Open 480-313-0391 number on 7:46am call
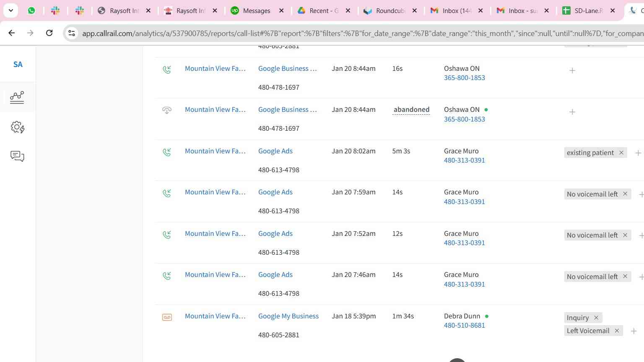 pos(464,284)
